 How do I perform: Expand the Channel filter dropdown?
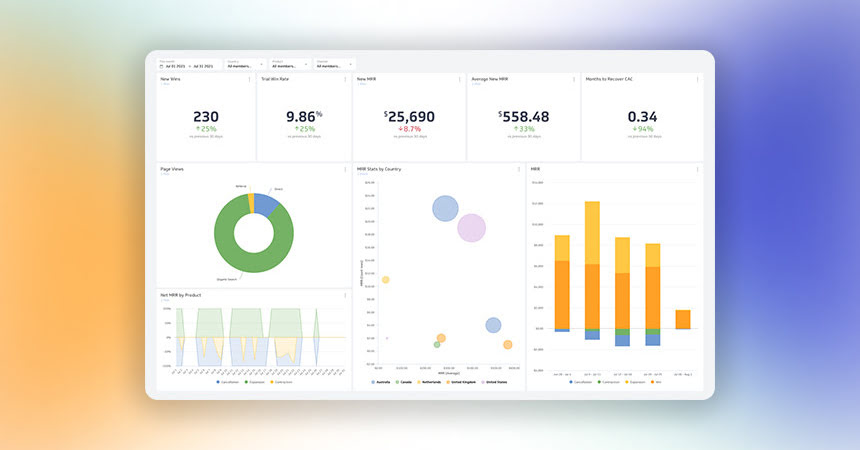[335, 64]
